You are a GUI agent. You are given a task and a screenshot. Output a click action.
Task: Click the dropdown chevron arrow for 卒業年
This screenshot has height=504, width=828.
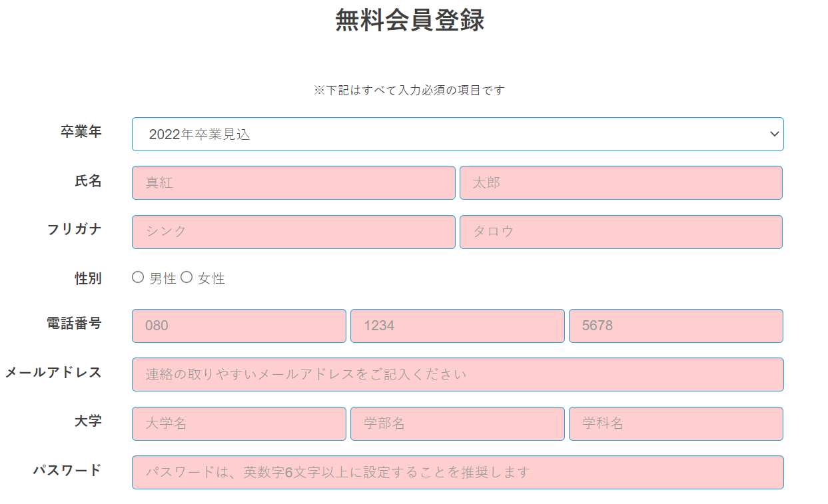pos(774,134)
